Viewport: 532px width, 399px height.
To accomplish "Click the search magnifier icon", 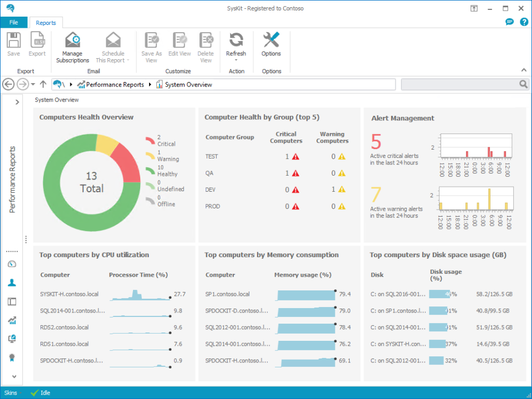I will click(523, 84).
